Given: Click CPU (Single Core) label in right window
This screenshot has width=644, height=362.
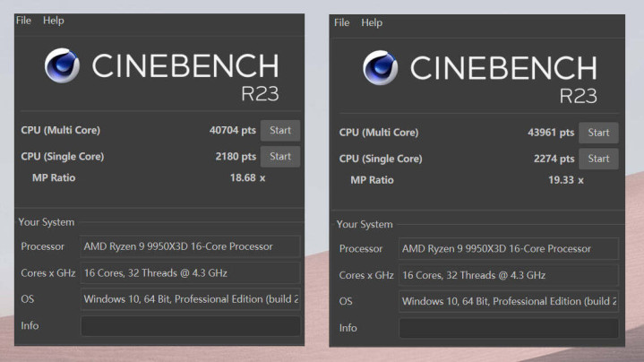Looking at the screenshot, I should pos(381,159).
